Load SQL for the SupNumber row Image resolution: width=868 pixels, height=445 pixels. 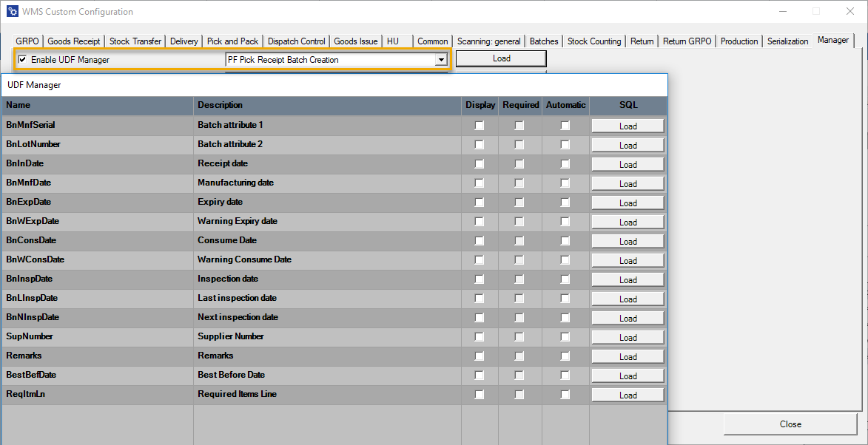pos(628,338)
